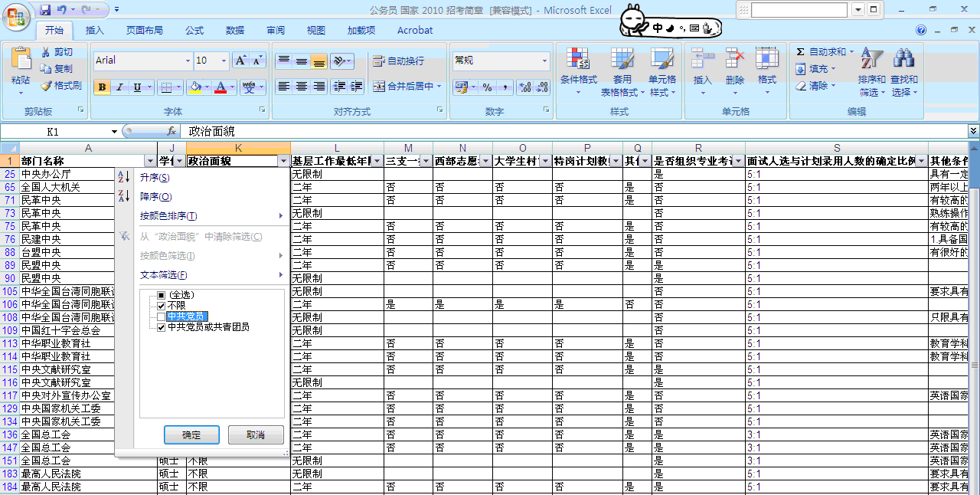Click Merge and Center (合并后居中) icon
980x495 pixels.
point(379,87)
